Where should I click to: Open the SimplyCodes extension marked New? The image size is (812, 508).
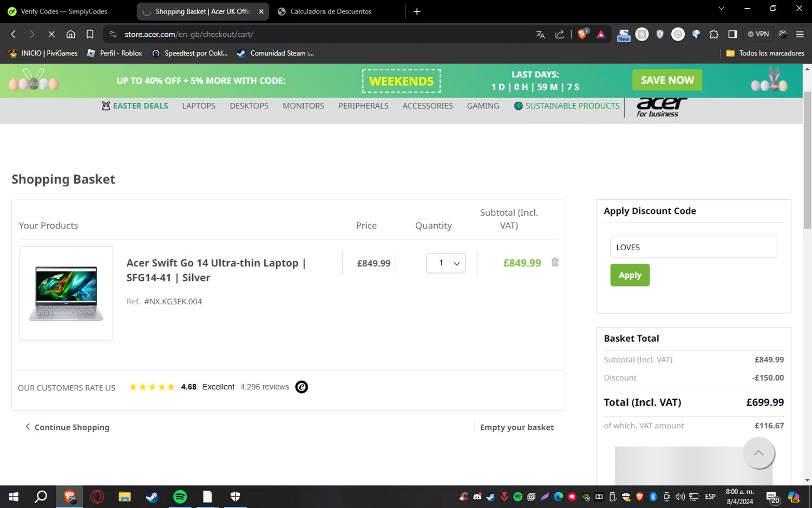624,35
